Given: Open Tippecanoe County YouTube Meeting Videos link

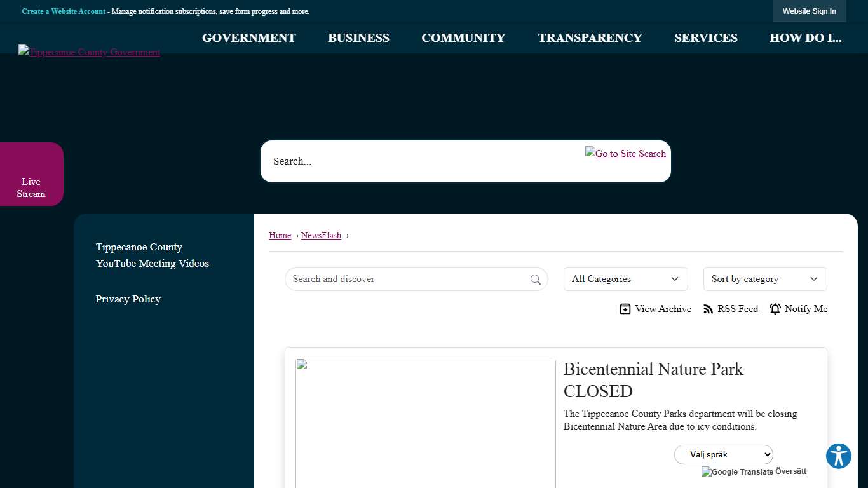Looking at the screenshot, I should point(152,255).
